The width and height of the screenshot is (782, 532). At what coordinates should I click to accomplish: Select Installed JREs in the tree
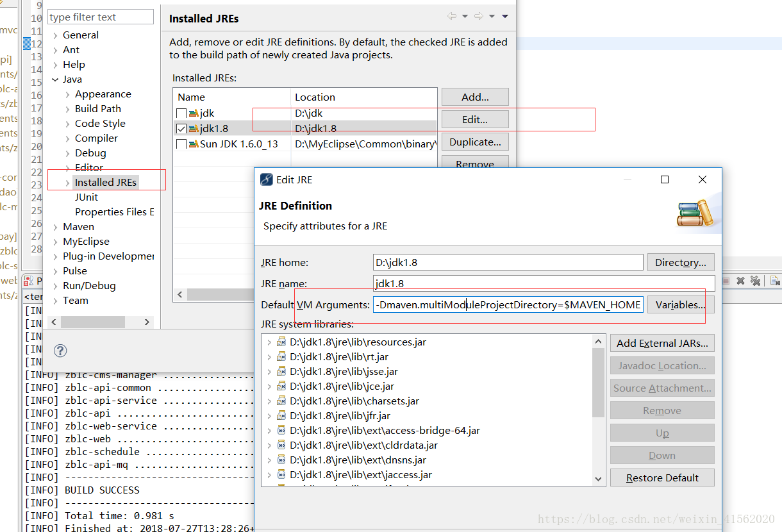pos(106,183)
